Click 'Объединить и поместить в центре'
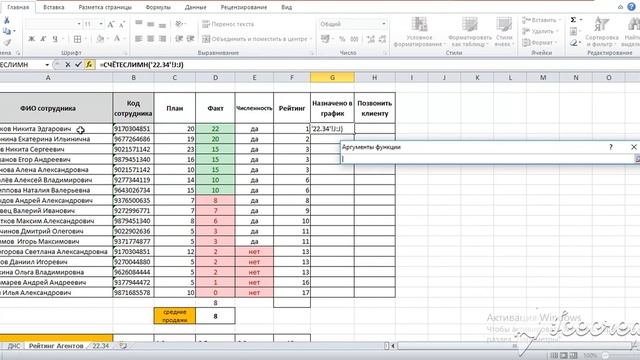The width and height of the screenshot is (640, 360). (x=255, y=39)
